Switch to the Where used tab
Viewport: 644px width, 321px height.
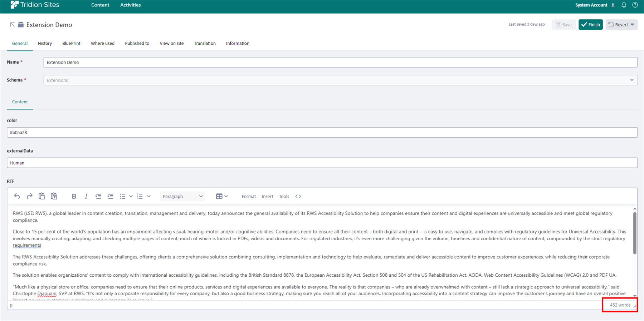click(x=103, y=43)
